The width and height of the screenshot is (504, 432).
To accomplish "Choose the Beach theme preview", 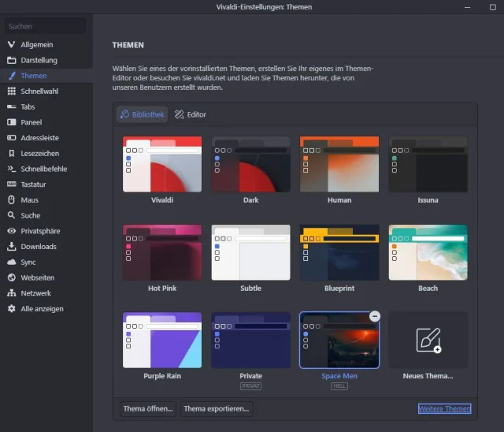I will coord(428,252).
